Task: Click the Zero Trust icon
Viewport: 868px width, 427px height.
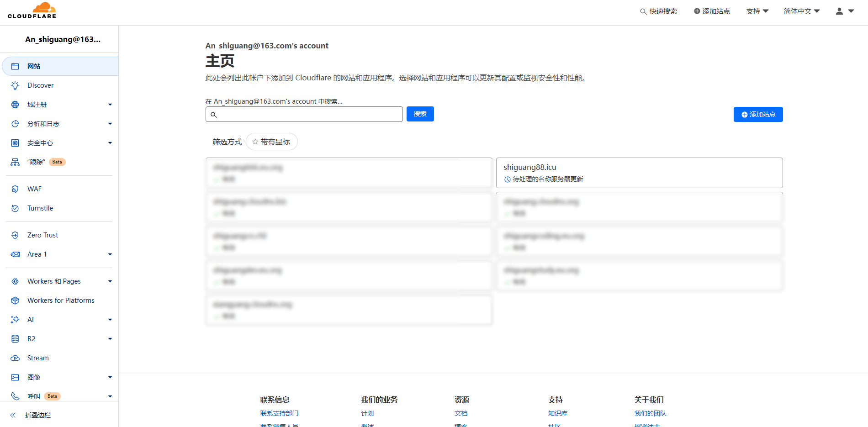Action: [15, 235]
